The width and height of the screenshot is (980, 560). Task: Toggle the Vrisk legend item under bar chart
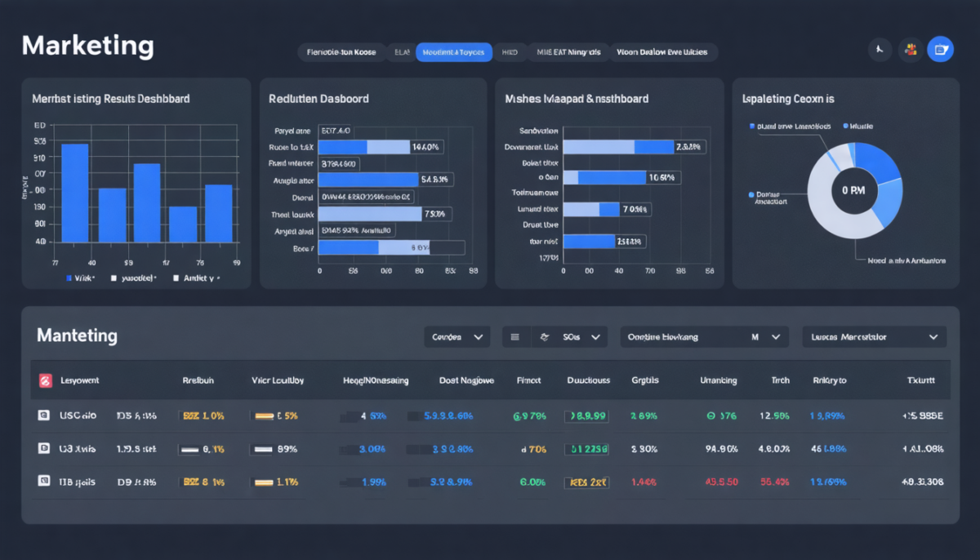tap(80, 278)
